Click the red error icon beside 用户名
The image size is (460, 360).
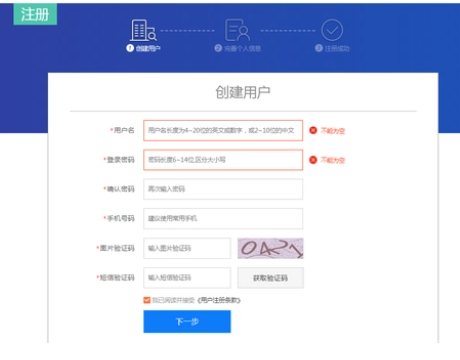313,130
